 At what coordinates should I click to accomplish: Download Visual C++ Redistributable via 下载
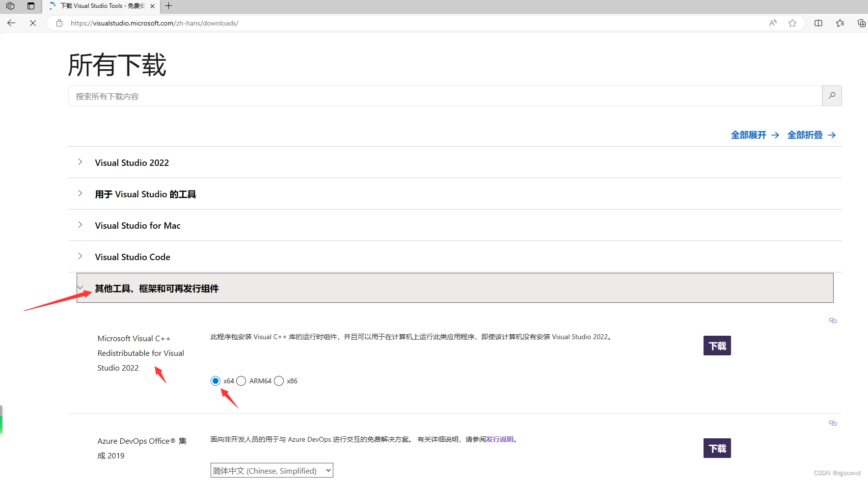[717, 346]
